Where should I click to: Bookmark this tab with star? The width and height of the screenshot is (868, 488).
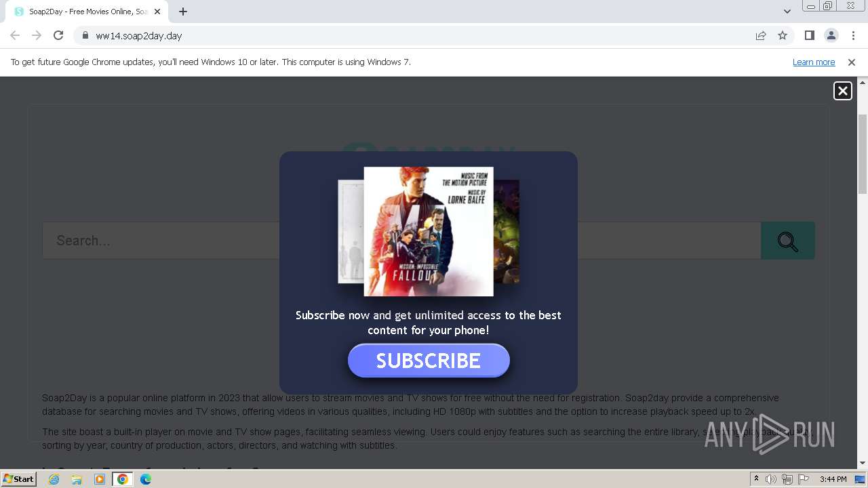tap(783, 36)
